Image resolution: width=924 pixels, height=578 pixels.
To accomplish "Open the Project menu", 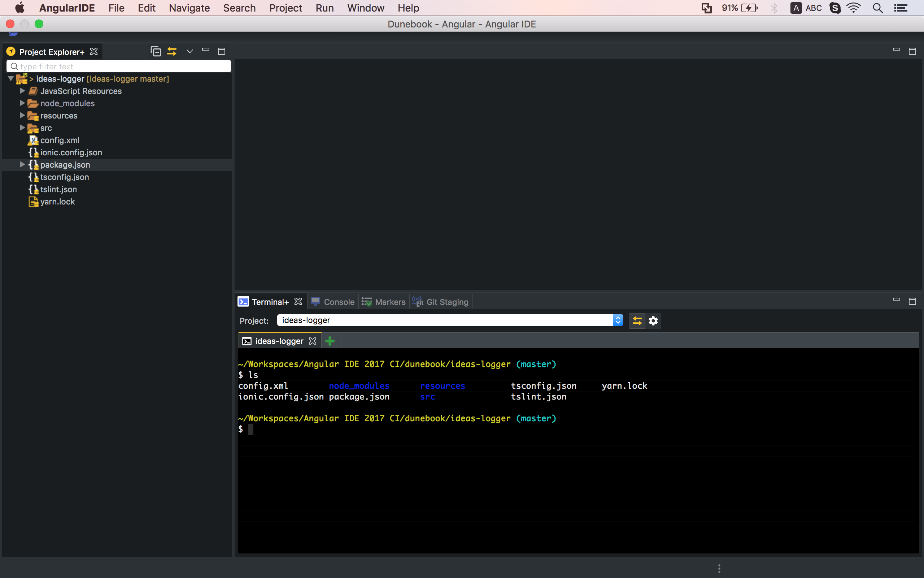I will (286, 8).
